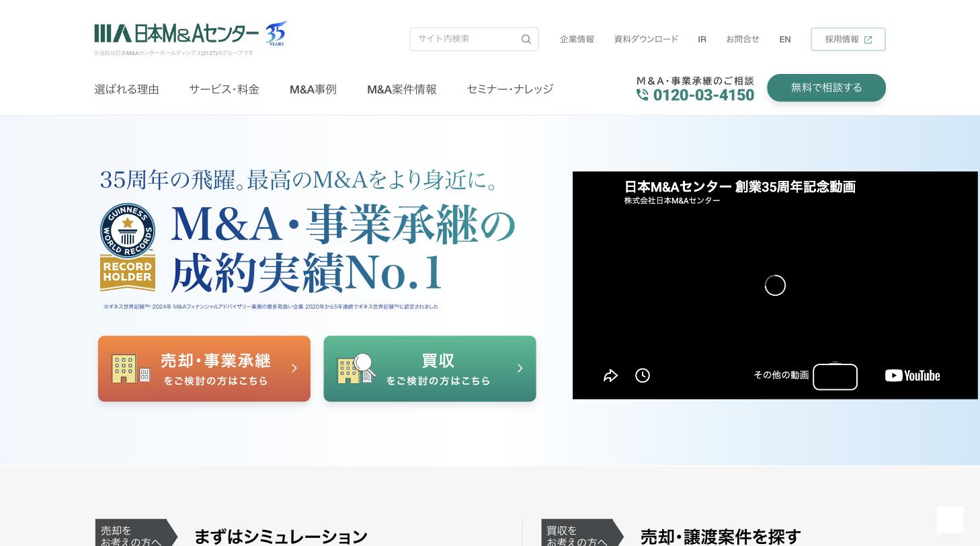Click the ギネス世界記録 footnote text
The width and height of the screenshot is (980, 546).
tap(271, 307)
